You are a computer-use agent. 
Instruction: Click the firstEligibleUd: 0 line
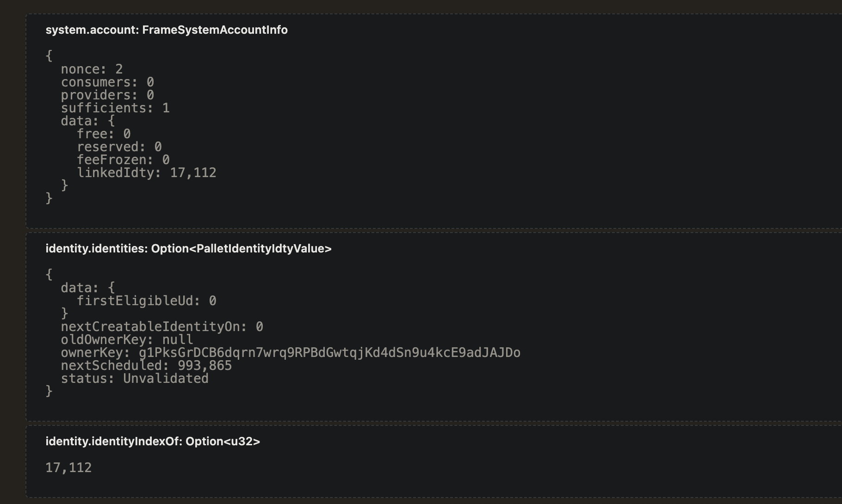coord(146,301)
